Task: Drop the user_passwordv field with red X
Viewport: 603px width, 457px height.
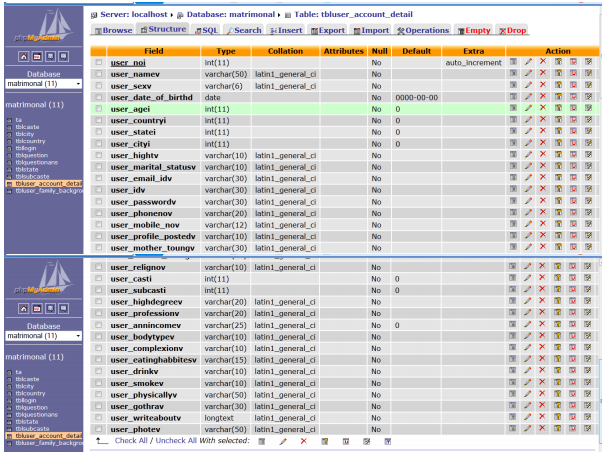Action: coord(543,201)
